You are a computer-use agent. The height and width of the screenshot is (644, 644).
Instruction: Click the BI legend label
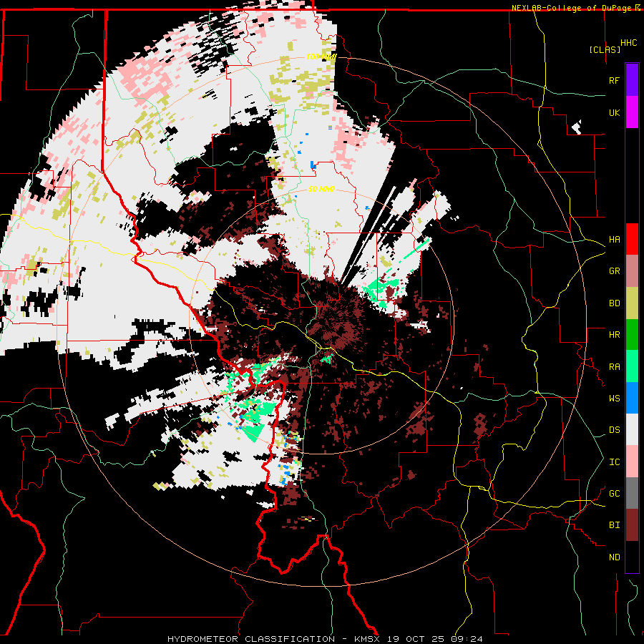click(614, 525)
